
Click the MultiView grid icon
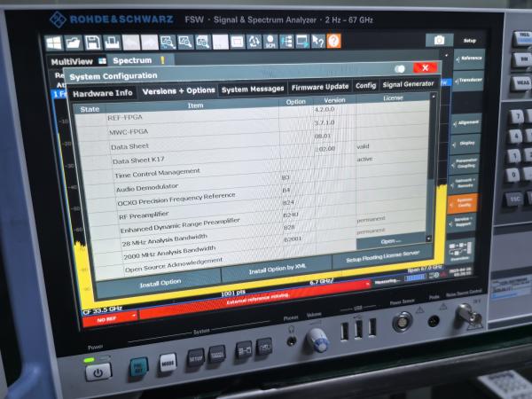point(102,61)
